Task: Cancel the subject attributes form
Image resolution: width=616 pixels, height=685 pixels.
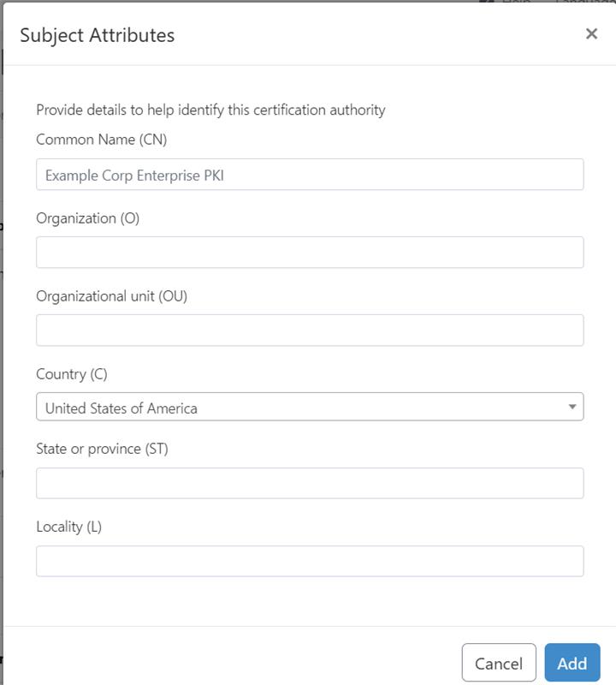Action: pyautogui.click(x=499, y=663)
